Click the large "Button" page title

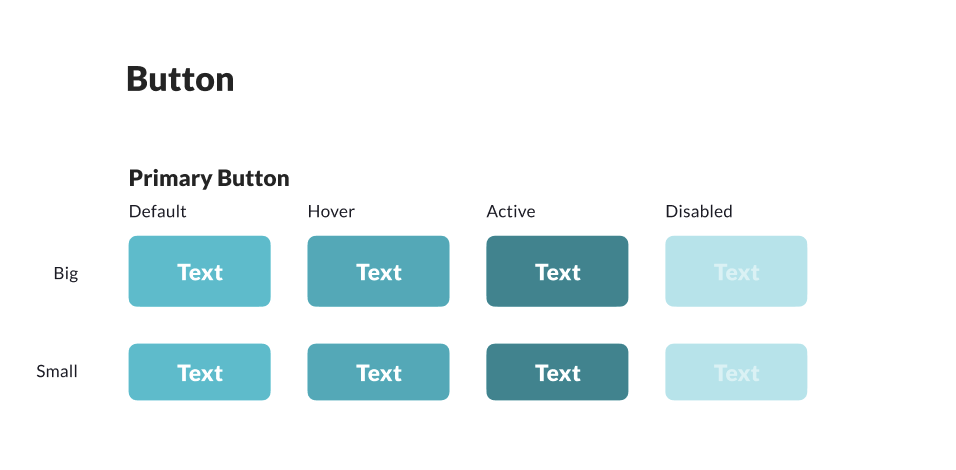(180, 79)
